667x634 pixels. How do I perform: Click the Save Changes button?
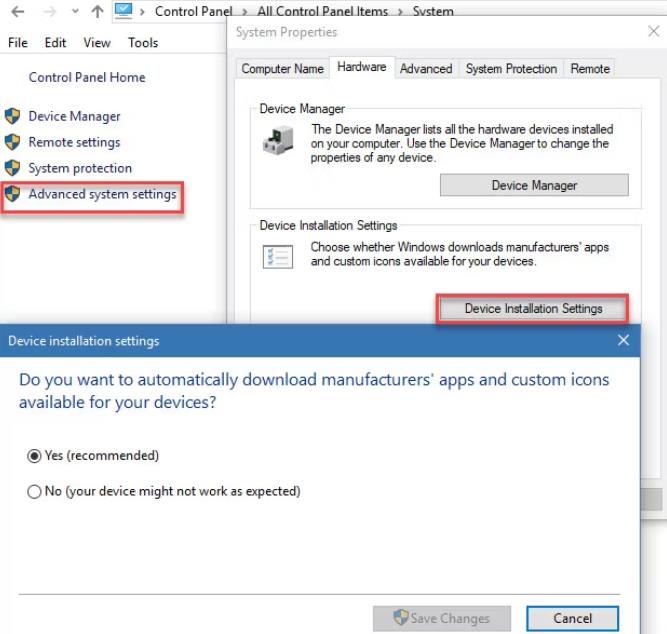coord(442,618)
